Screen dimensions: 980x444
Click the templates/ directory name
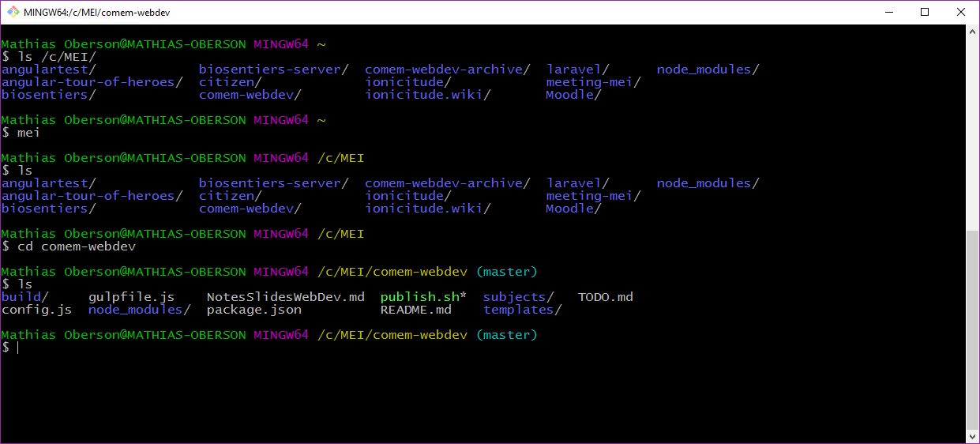tap(522, 310)
